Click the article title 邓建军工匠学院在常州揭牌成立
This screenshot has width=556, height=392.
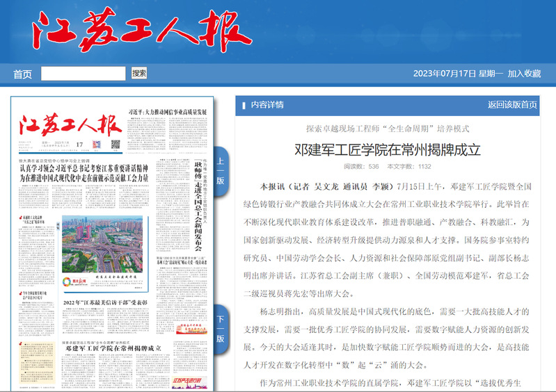(x=388, y=149)
